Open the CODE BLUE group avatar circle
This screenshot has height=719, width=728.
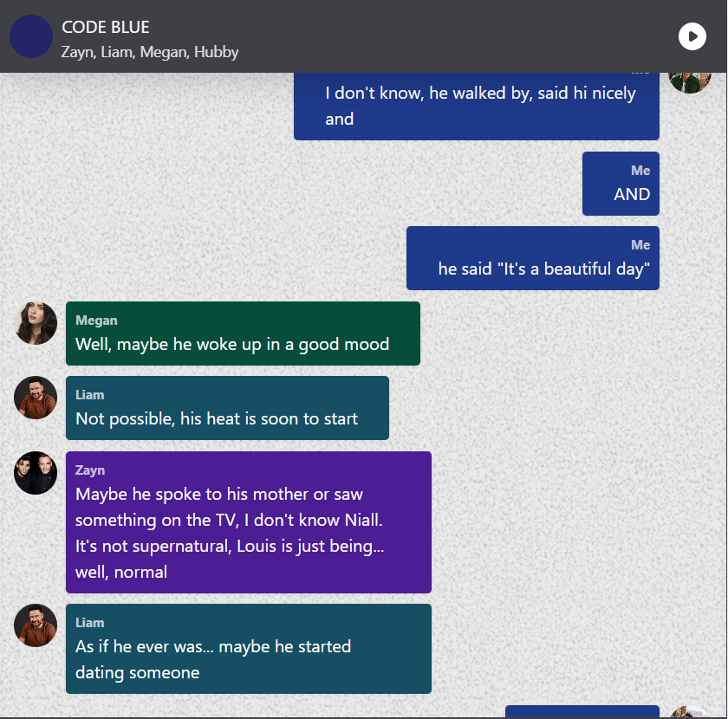[x=31, y=36]
